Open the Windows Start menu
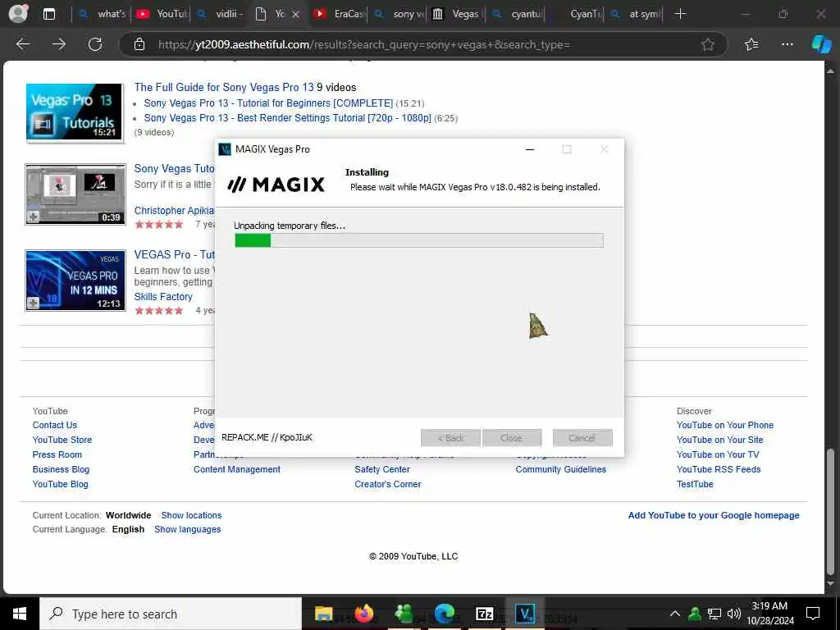 pyautogui.click(x=20, y=614)
